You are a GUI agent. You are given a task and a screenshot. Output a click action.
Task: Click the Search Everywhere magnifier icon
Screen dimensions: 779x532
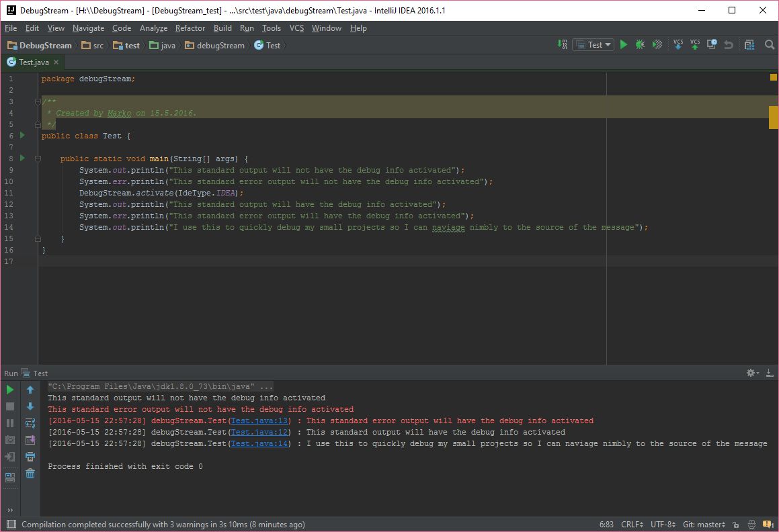(770, 45)
